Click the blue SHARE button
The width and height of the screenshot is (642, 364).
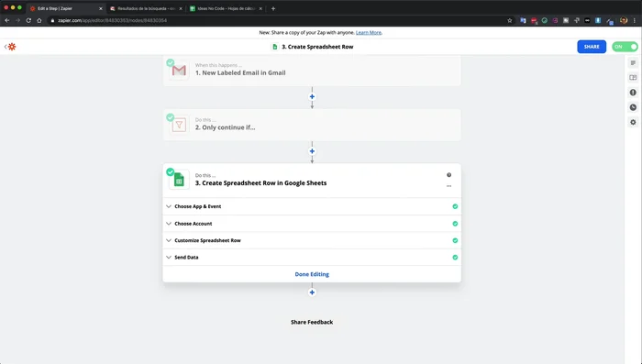point(592,47)
